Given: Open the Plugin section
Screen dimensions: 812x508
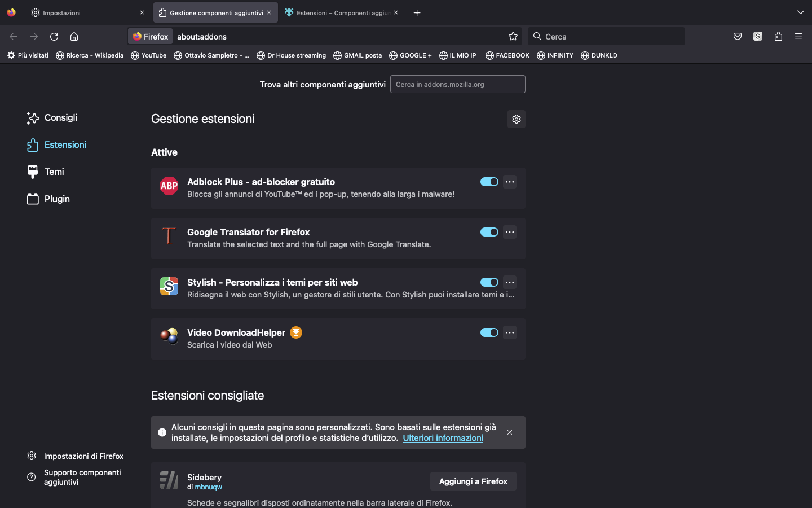Looking at the screenshot, I should (57, 199).
